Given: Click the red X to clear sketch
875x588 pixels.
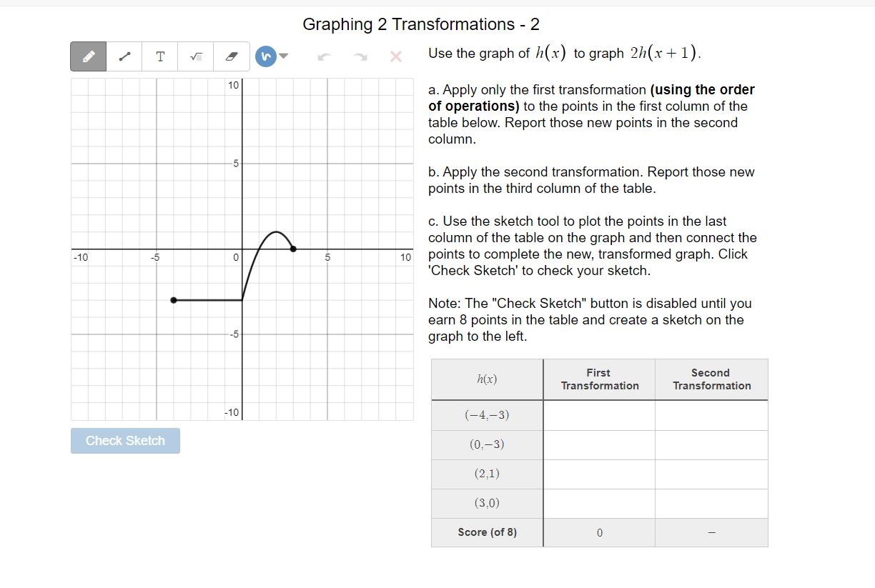Looking at the screenshot, I should (395, 56).
